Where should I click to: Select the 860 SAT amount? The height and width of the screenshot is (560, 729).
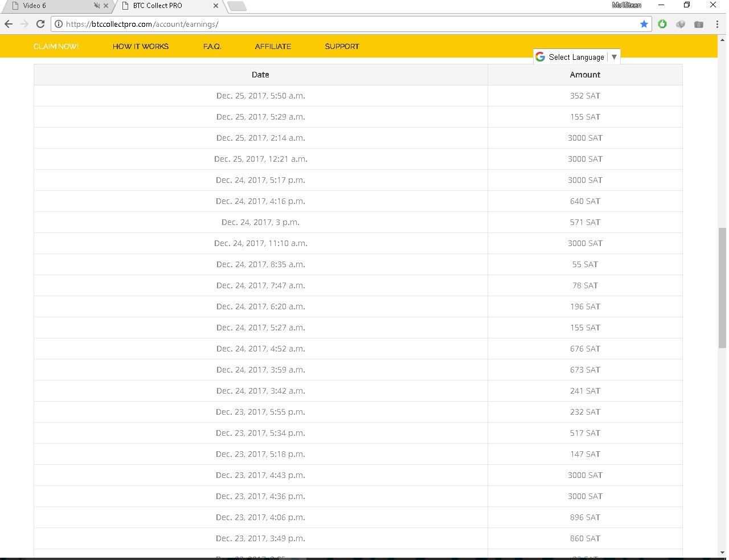coord(585,538)
